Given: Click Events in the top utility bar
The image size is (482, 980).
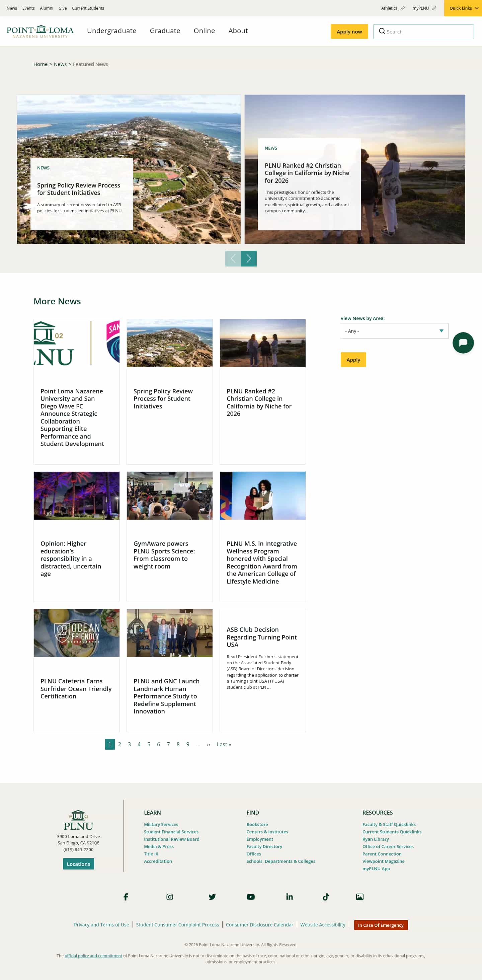Looking at the screenshot, I should 28,8.
